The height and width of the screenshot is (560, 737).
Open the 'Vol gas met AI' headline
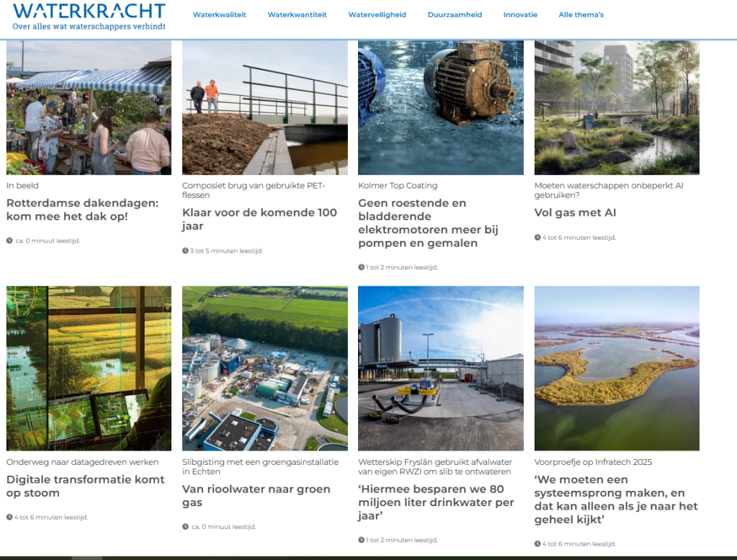[575, 213]
